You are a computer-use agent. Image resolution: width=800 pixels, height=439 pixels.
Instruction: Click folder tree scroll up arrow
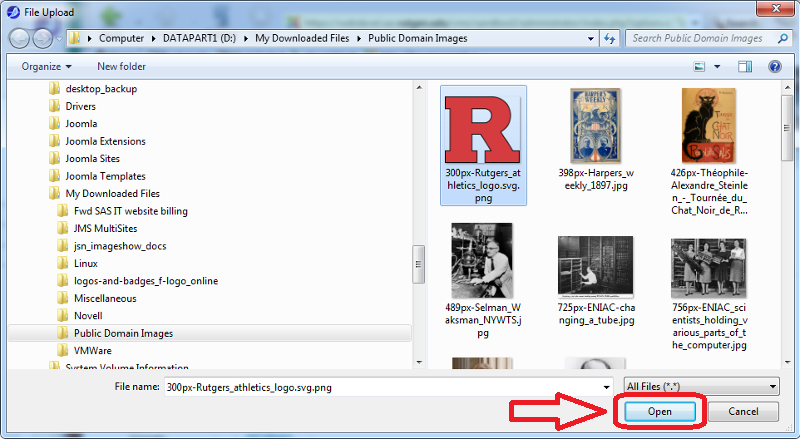(x=419, y=88)
